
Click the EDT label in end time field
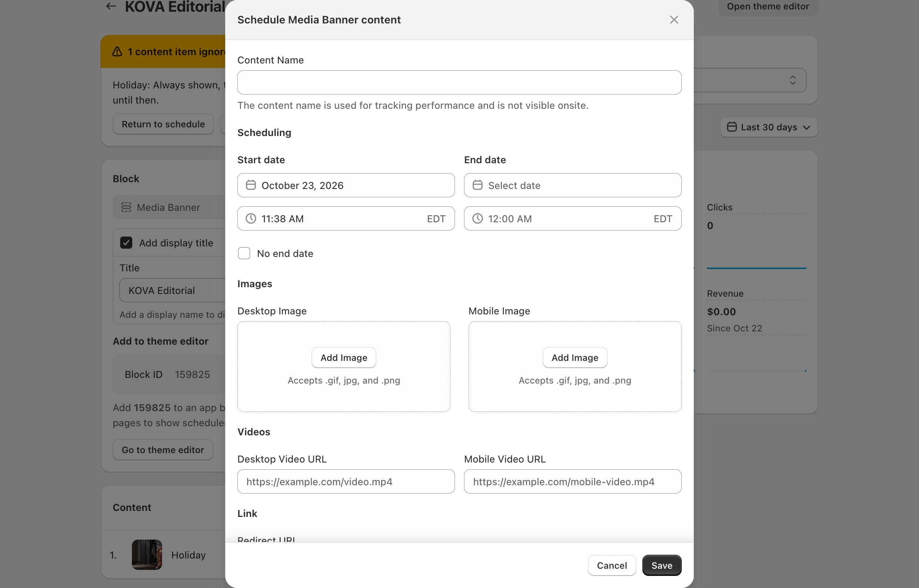(663, 219)
